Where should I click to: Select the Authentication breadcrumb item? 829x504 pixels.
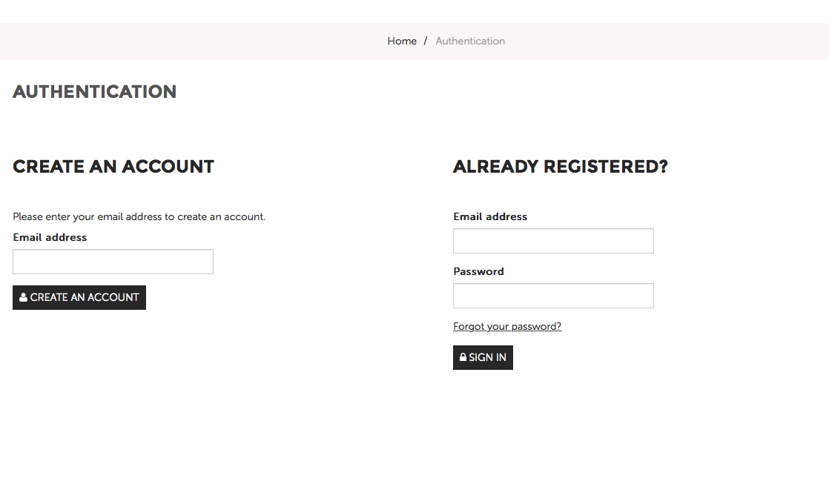[470, 42]
